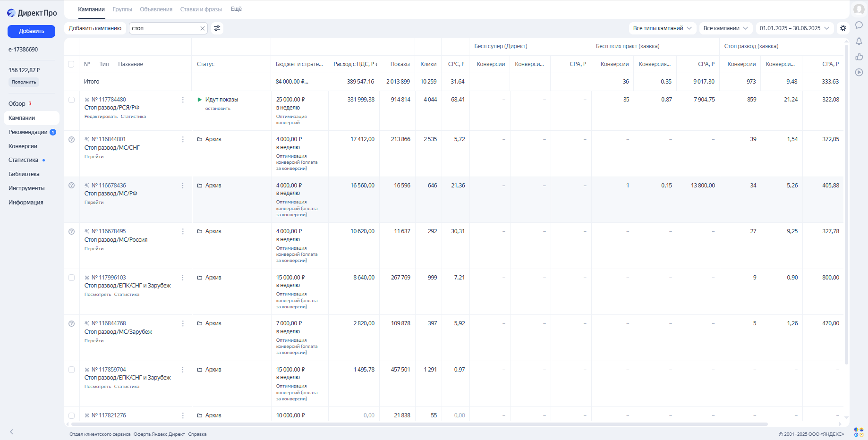
Task: Click the horizontal scrollbar under the table
Action: 416,424
